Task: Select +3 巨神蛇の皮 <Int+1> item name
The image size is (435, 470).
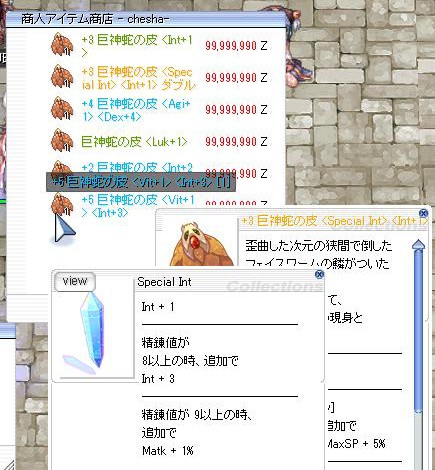Action: 137,46
